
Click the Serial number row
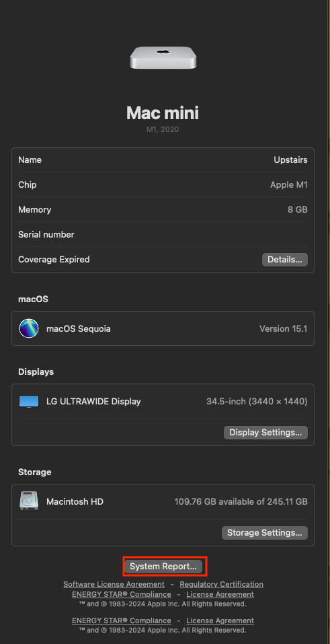tap(163, 234)
